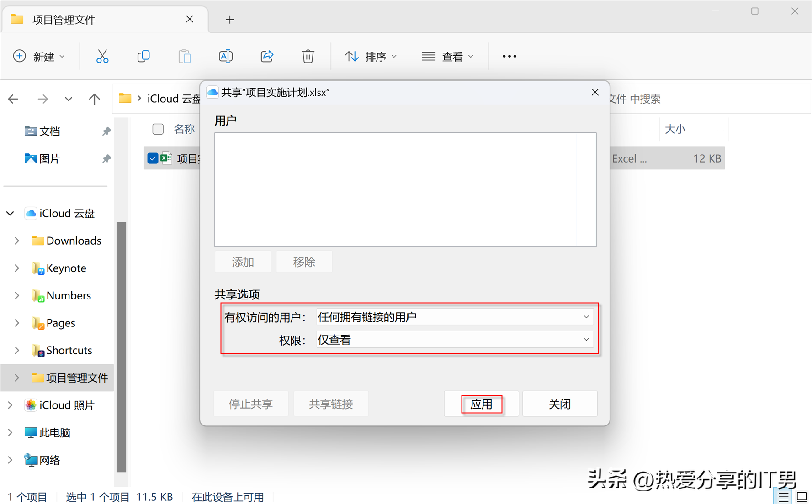Select 此电脑 in sidebar
The height and width of the screenshot is (504, 812).
coord(48,432)
